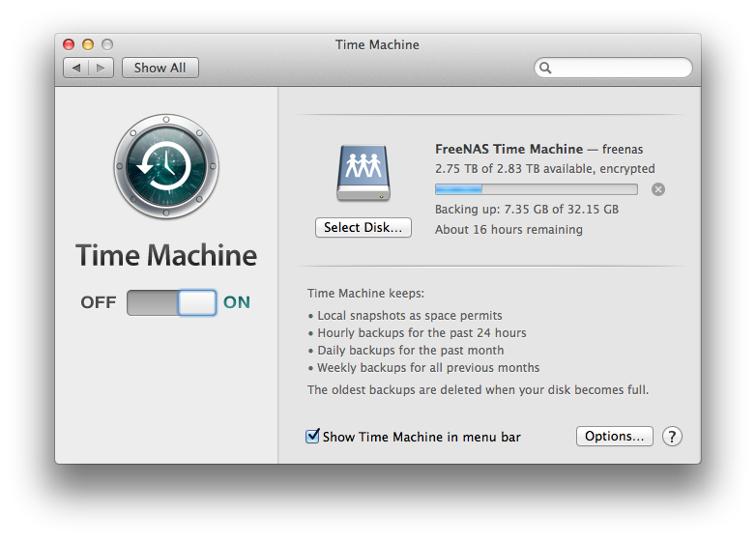The height and width of the screenshot is (540, 756).
Task: Open help with the question mark button
Action: pos(672,437)
